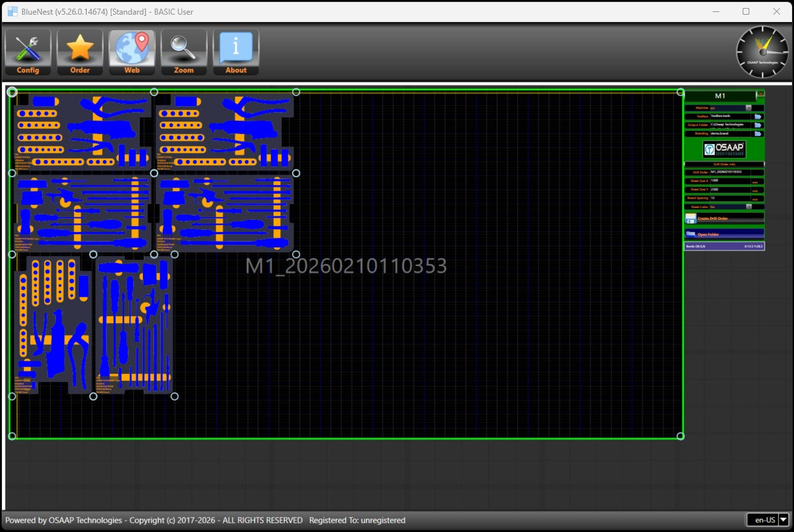Close the M1 panel with red X

pyautogui.click(x=760, y=94)
